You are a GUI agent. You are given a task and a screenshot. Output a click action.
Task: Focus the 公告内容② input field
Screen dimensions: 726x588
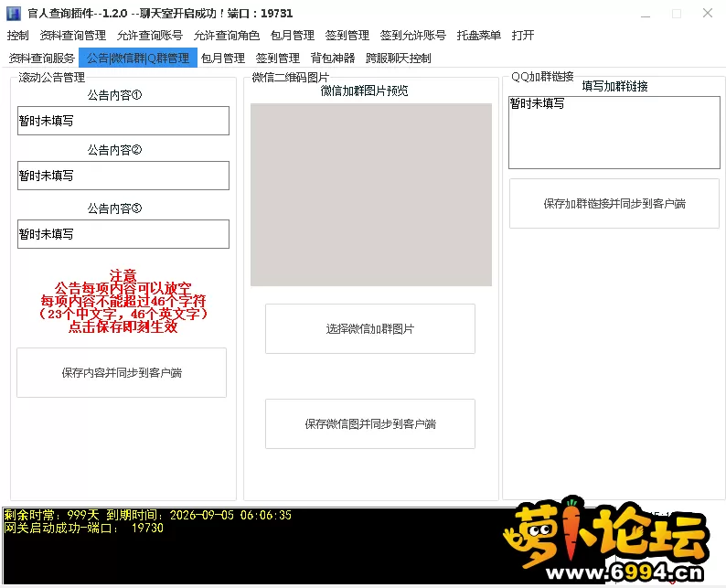[x=123, y=176]
